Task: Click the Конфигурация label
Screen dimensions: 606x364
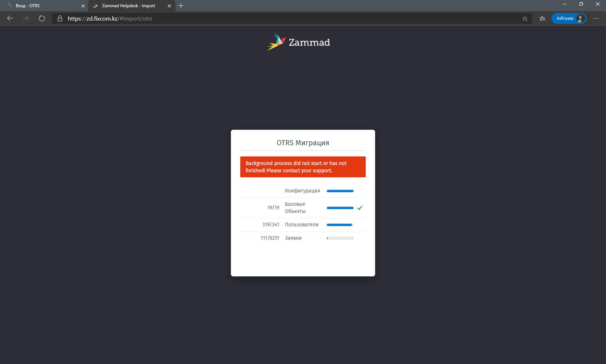Action: (302, 191)
